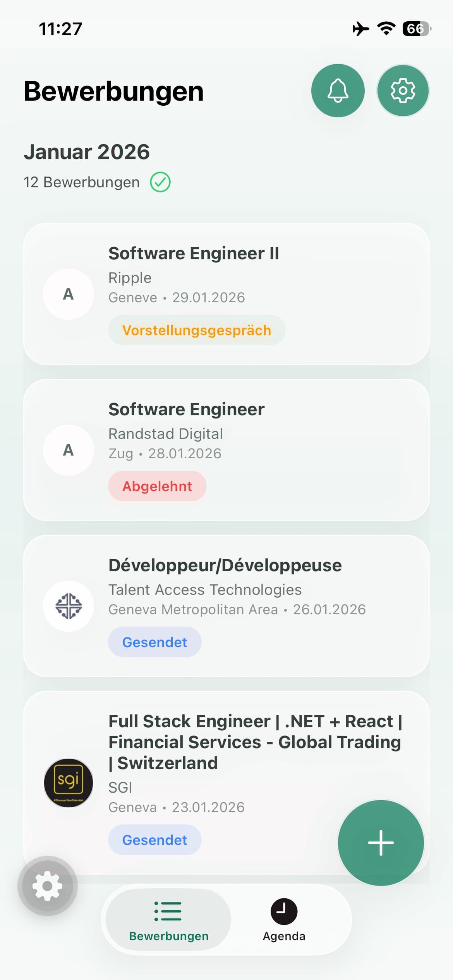Click the green checkmark beside 12 Bewerbungen

pos(160,182)
